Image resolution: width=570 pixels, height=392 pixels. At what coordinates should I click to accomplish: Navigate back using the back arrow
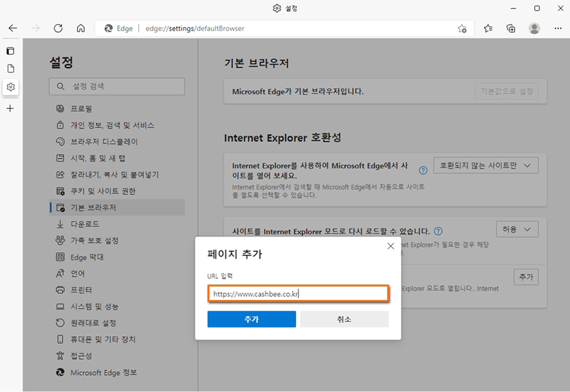(12, 28)
